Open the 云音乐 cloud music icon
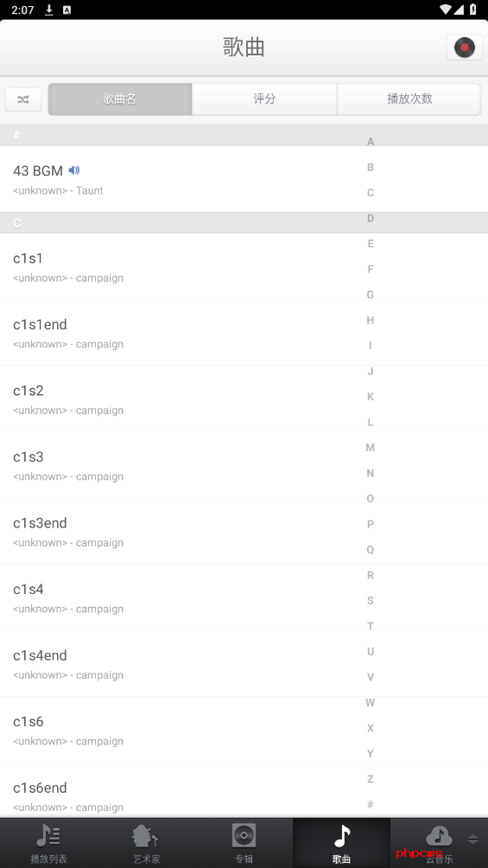The height and width of the screenshot is (868, 488). (x=440, y=836)
